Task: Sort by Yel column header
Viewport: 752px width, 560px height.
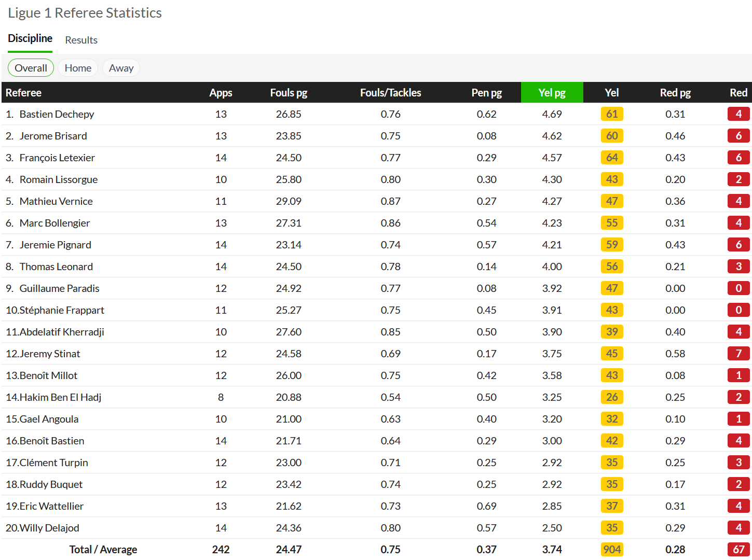Action: click(x=612, y=93)
